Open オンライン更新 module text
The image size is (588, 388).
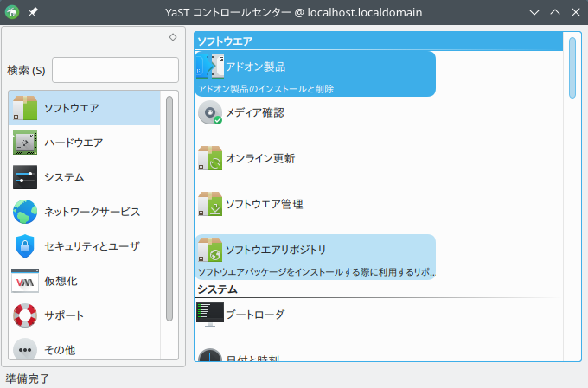[260, 158]
